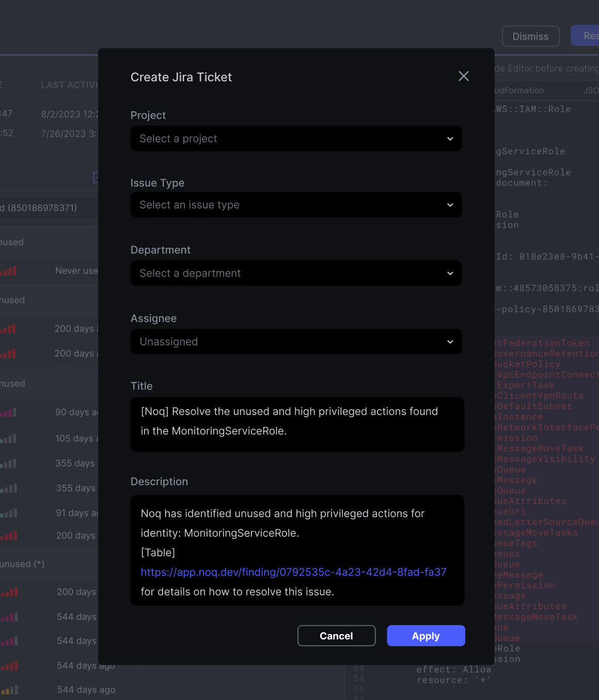The image size is (599, 700).
Task: Expand the Issue Type selector
Action: coord(296,205)
